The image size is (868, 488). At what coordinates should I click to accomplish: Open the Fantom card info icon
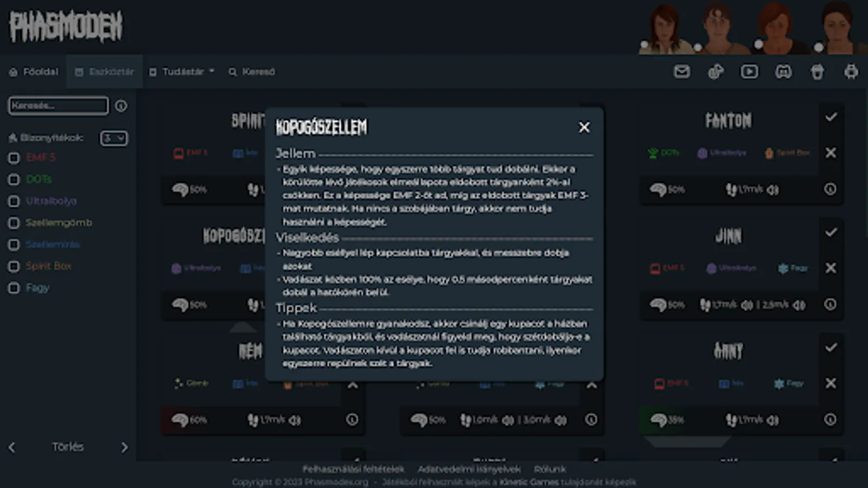tap(830, 189)
